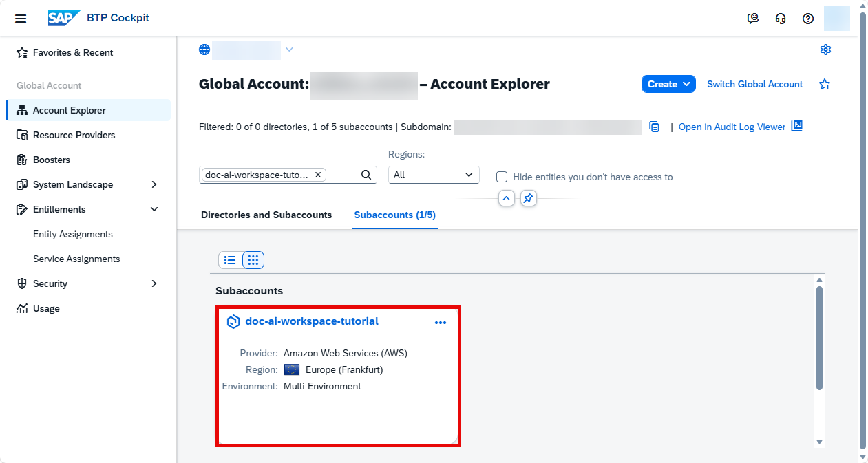Open the doc-ai-workspace-tutorial subaccount
The width and height of the screenshot is (868, 463).
(312, 321)
